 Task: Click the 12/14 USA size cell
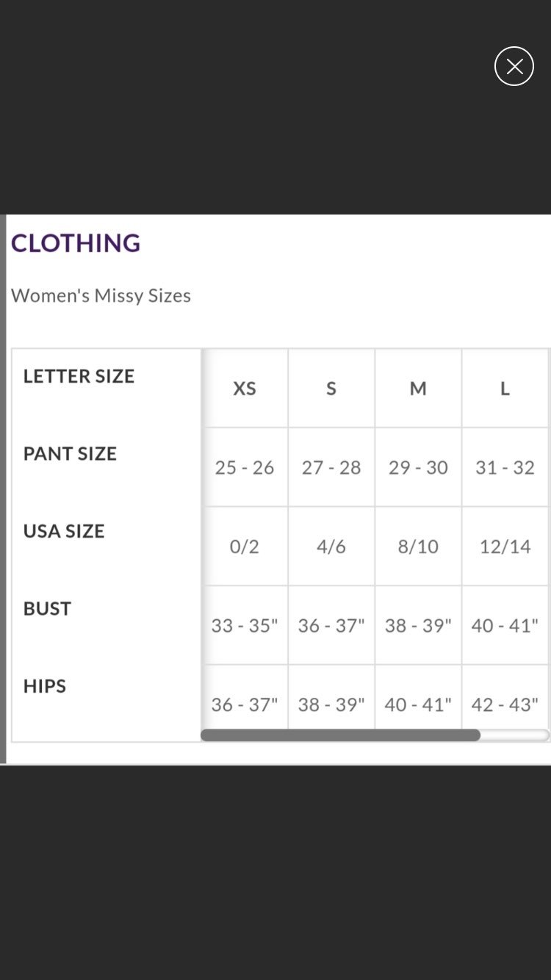(x=505, y=547)
